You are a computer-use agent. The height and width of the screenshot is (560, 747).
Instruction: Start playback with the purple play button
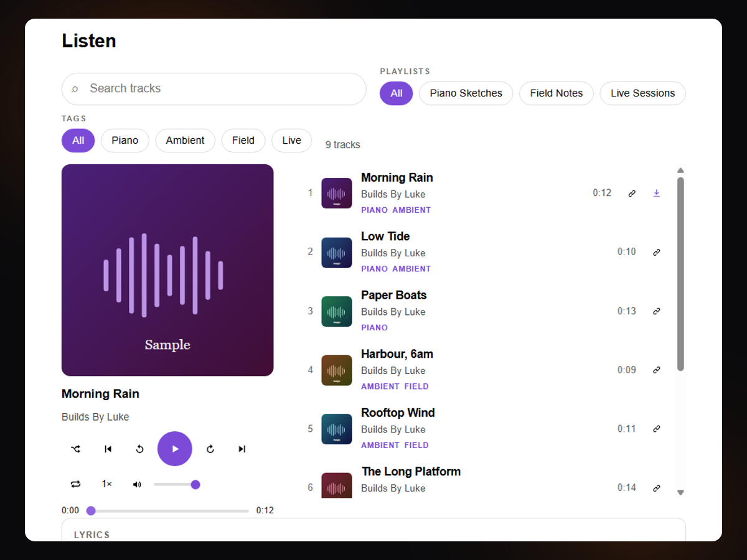(175, 449)
